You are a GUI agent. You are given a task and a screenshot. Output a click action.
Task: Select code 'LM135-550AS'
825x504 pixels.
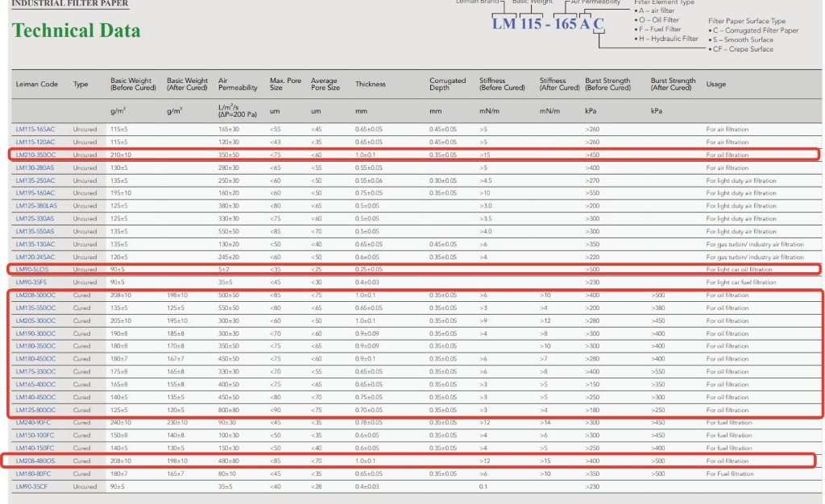click(35, 231)
